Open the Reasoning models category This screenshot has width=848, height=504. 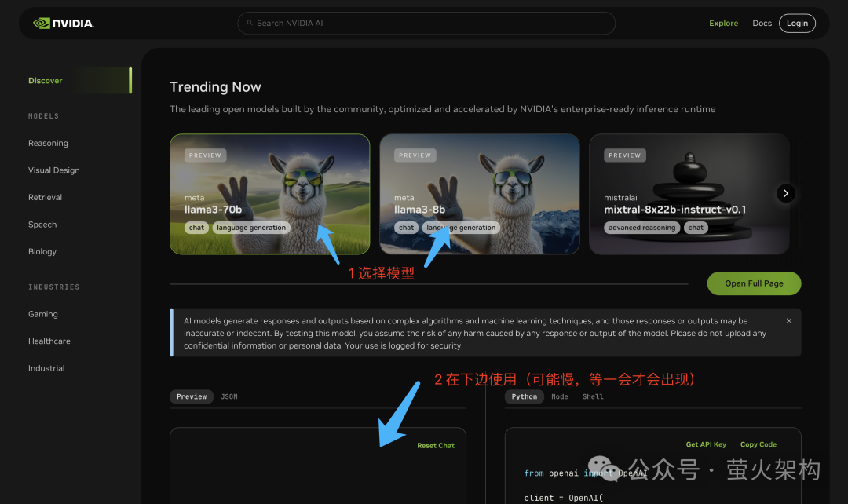[48, 144]
